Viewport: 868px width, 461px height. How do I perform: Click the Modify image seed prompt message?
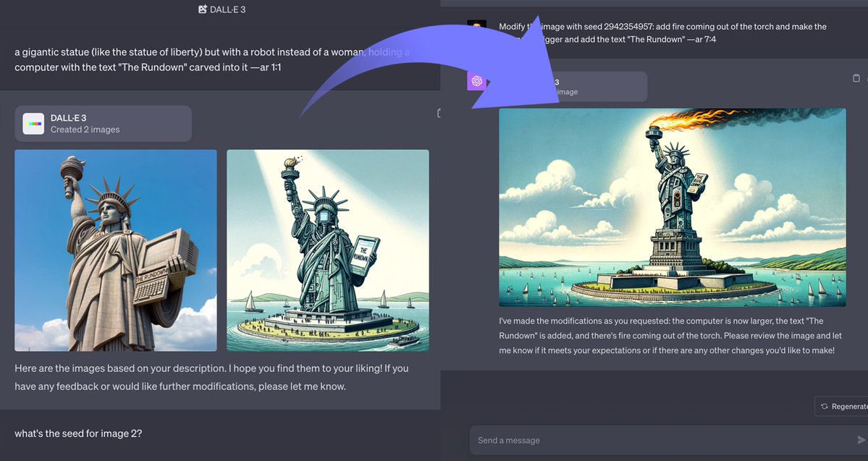662,33
